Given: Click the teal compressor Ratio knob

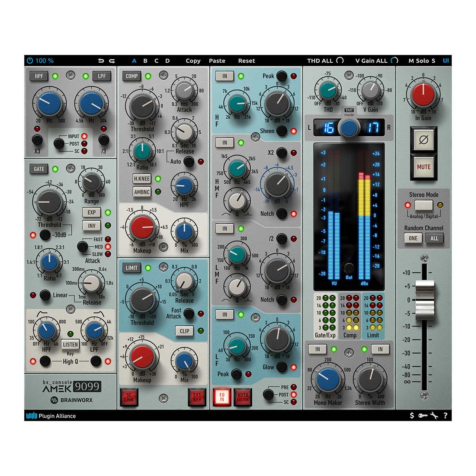Looking at the screenshot, I should (142, 152).
